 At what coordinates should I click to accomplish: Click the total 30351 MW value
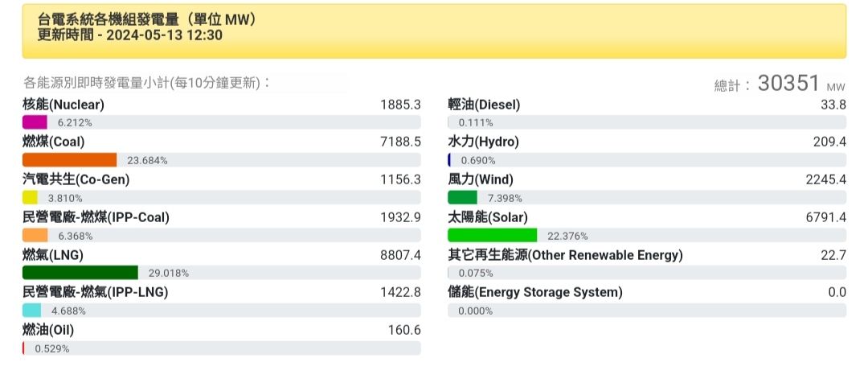[x=788, y=84]
